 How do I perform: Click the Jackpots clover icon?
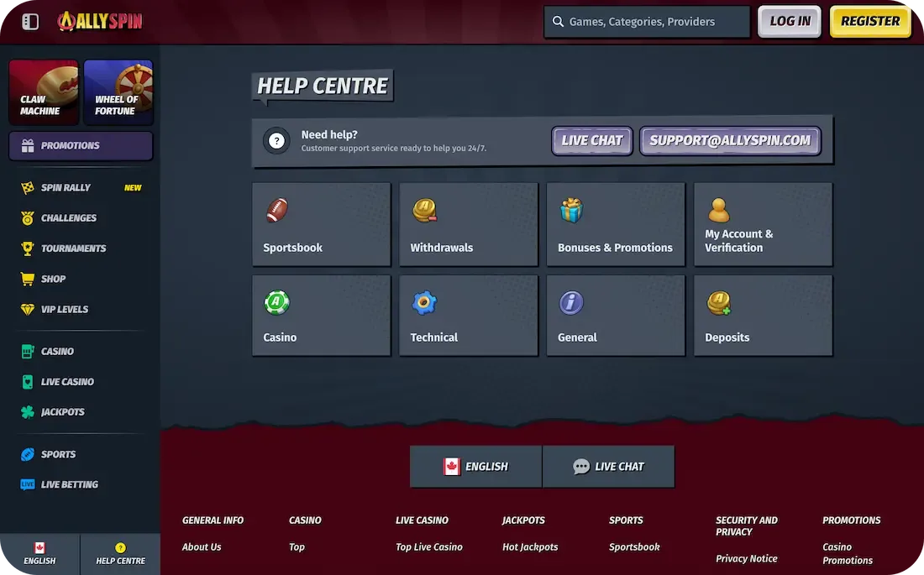coord(28,412)
